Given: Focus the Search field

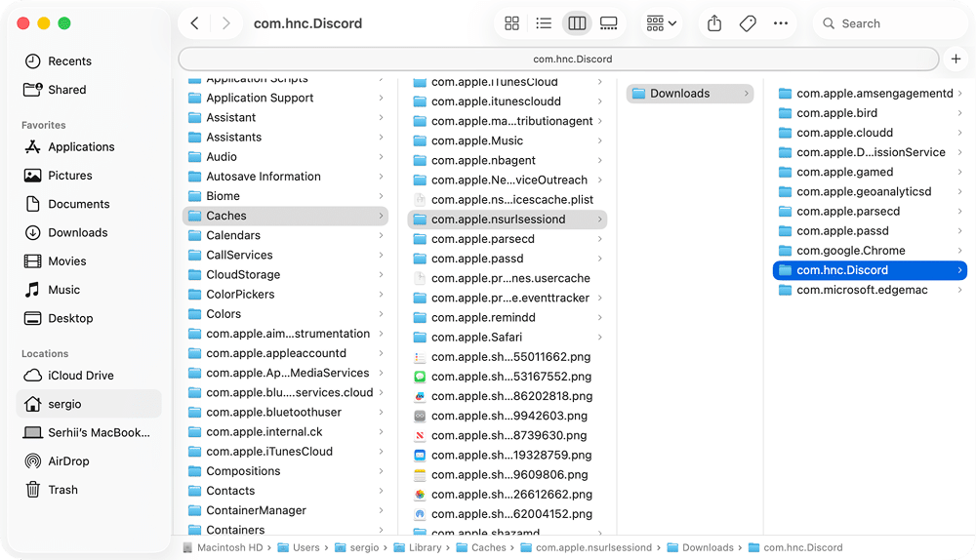Looking at the screenshot, I should coord(890,23).
